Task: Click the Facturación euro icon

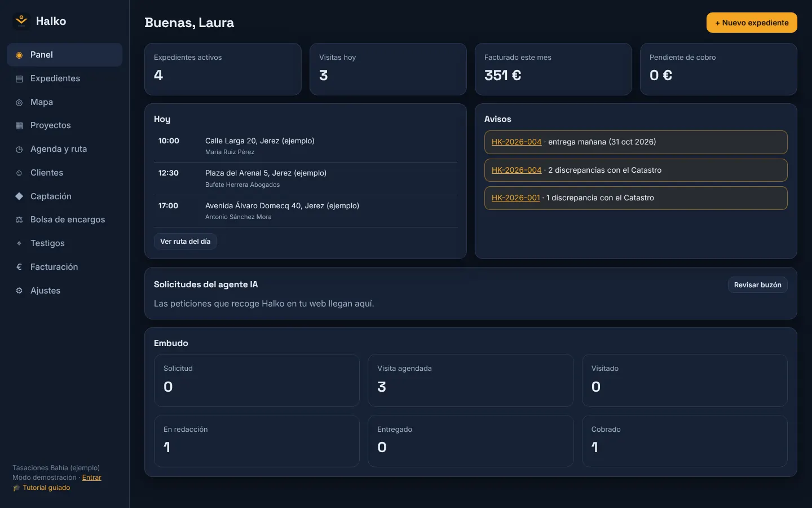Action: pyautogui.click(x=19, y=267)
